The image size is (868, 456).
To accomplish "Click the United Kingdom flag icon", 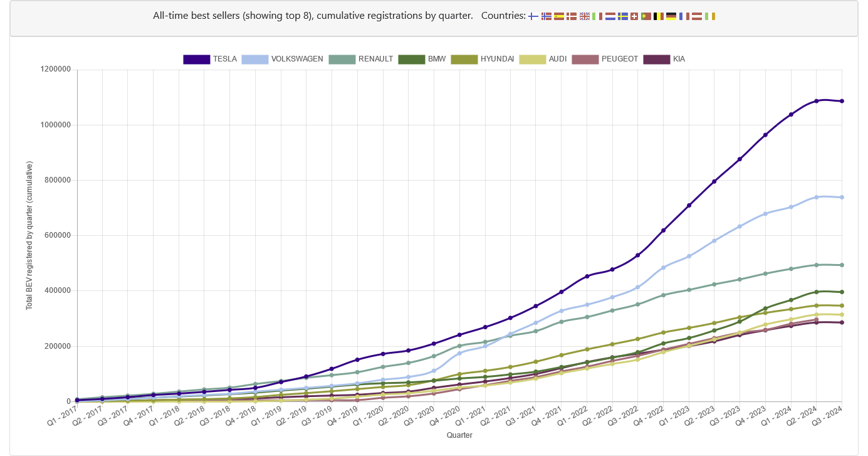I will [584, 16].
